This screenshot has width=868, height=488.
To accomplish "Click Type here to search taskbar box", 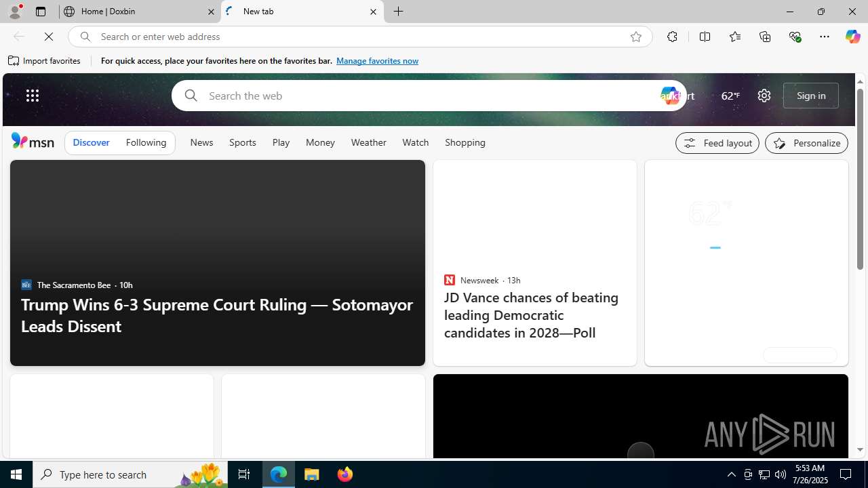I will (x=129, y=474).
